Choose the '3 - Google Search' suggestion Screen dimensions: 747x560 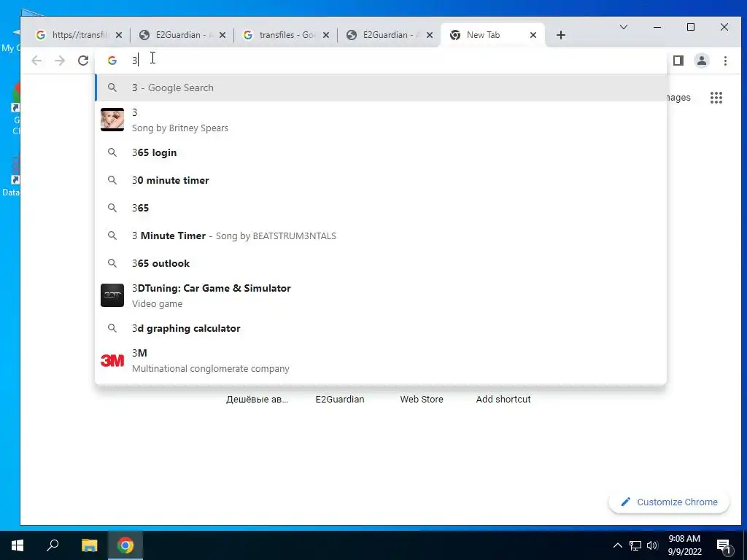coord(381,87)
